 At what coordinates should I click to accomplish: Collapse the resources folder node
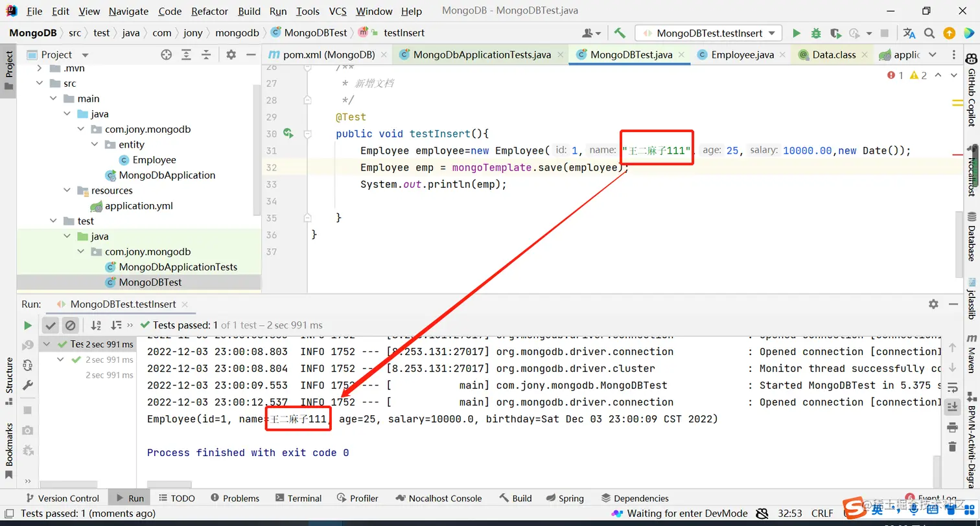(67, 190)
